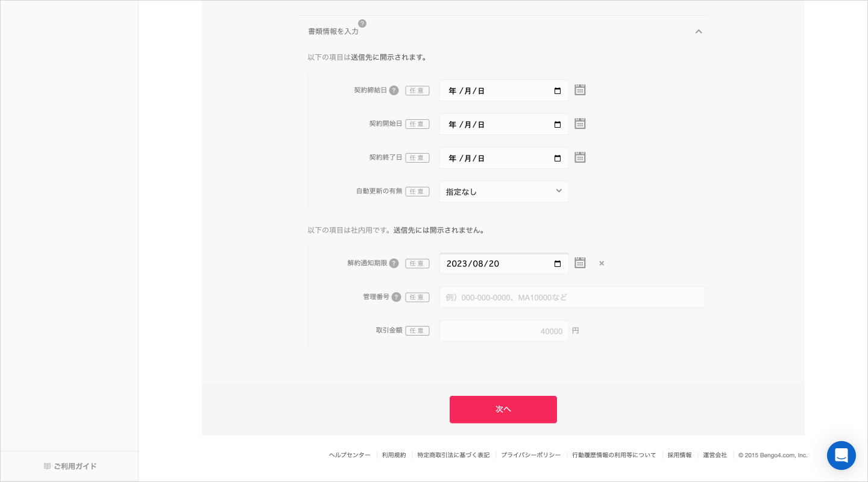Open the プライバシーポリシー footer link
Viewport: 868px width, 482px height.
tap(531, 455)
